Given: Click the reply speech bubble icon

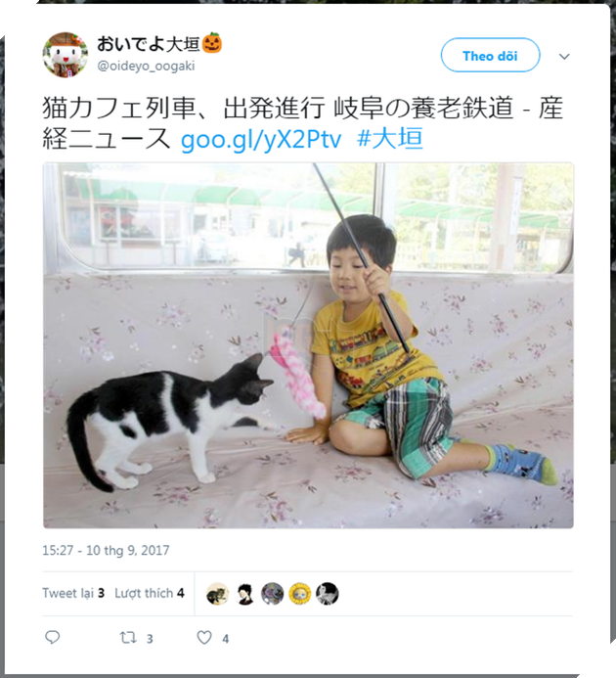Looking at the screenshot, I should (x=52, y=637).
